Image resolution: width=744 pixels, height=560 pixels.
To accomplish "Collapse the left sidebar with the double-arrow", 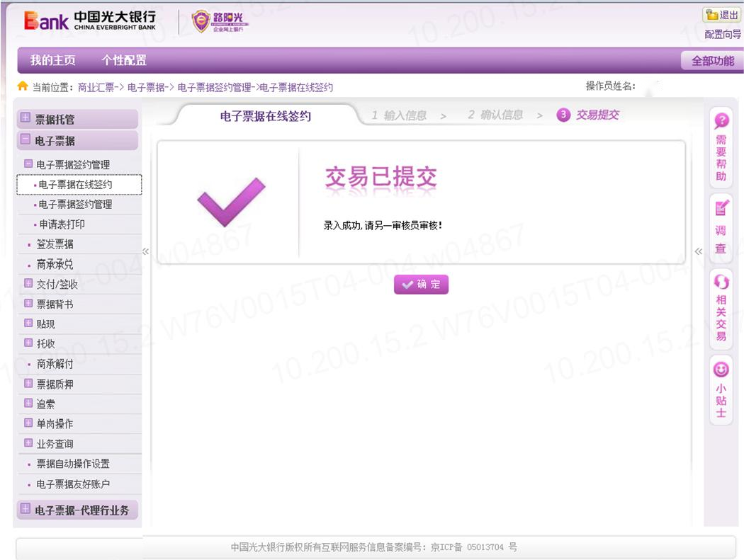I will tap(145, 251).
